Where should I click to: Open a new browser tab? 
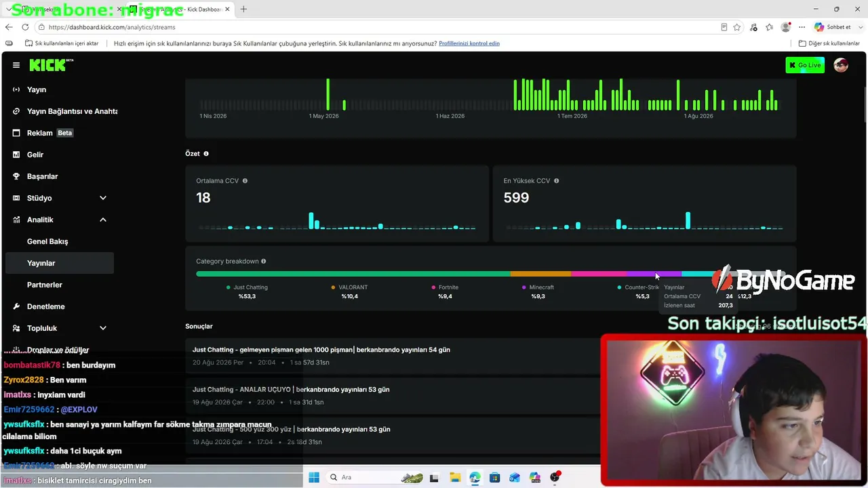243,9
